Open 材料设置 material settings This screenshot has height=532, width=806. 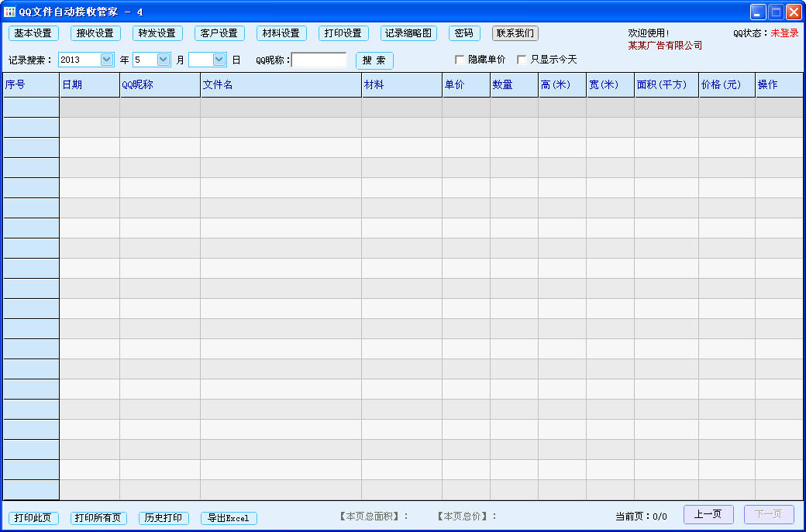[281, 33]
